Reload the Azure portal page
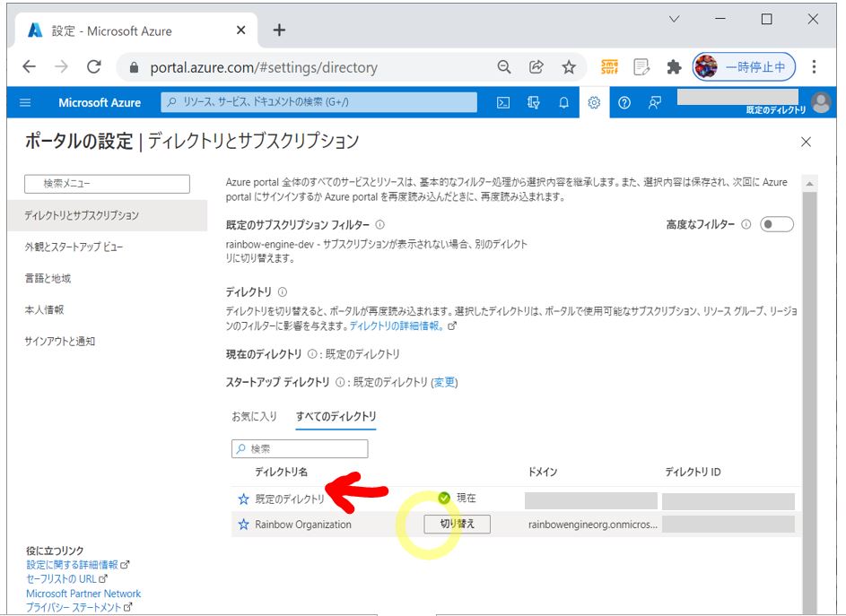The image size is (846, 616). coord(94,67)
